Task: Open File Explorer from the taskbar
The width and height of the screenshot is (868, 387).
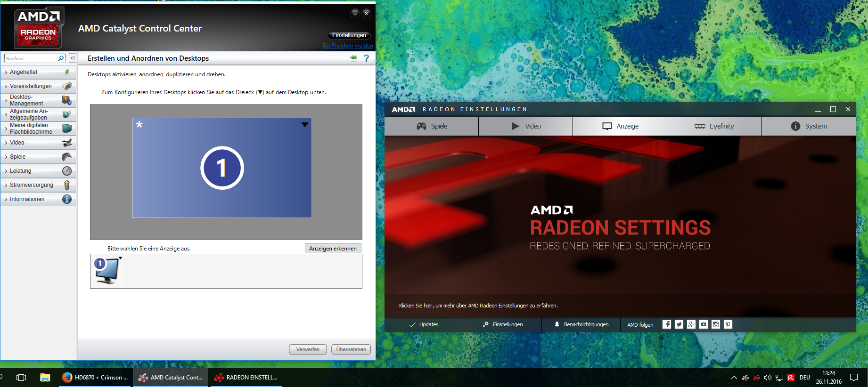Action: (45, 378)
